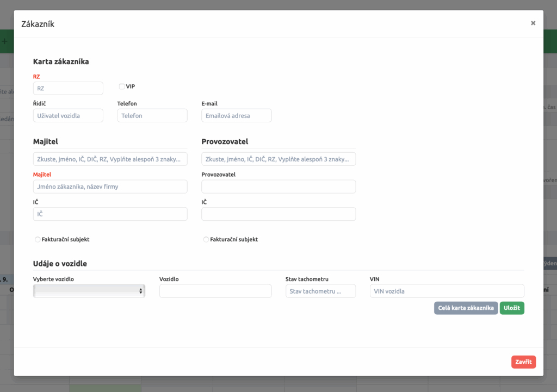The height and width of the screenshot is (392, 557).
Task: Click the red Zavřít button
Action: click(x=523, y=362)
